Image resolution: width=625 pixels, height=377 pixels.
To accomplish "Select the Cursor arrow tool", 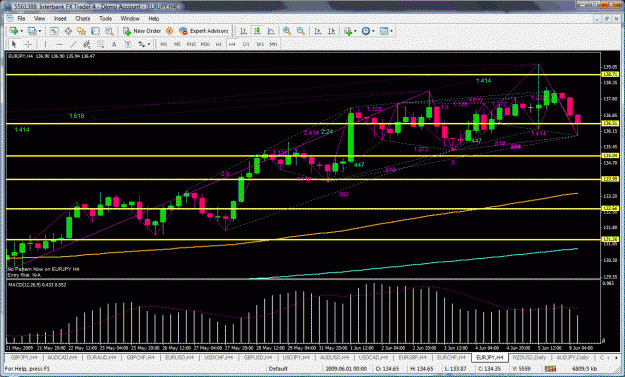I will [14, 44].
